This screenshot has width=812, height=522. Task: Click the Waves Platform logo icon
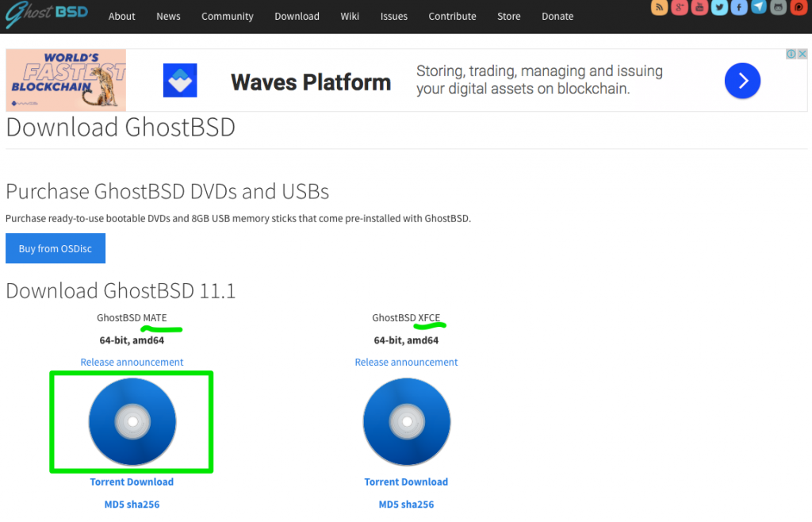[x=180, y=80]
